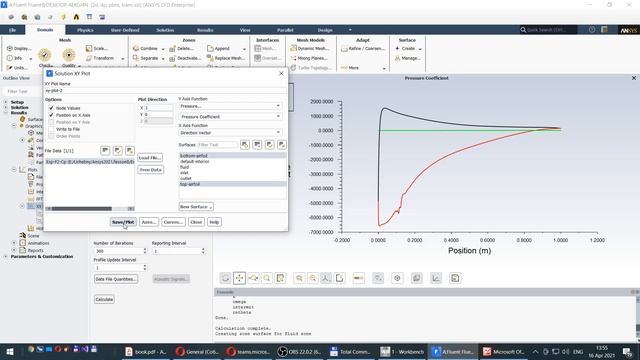640x360 pixels.
Task: Click the ruler measure toolbar icon
Action: click(358, 278)
